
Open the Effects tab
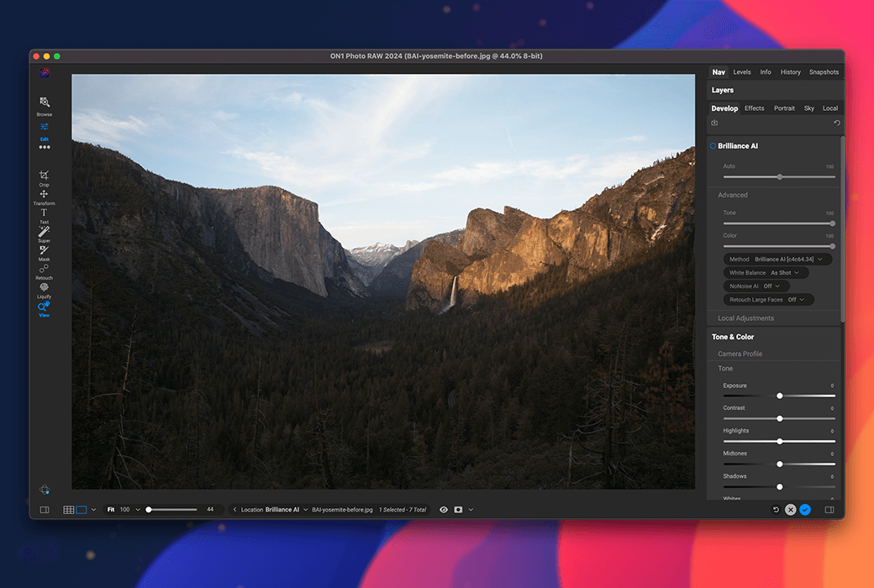click(x=754, y=108)
